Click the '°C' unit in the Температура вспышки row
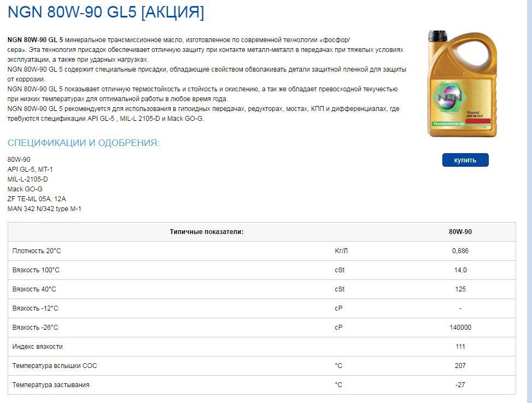 coord(338,366)
